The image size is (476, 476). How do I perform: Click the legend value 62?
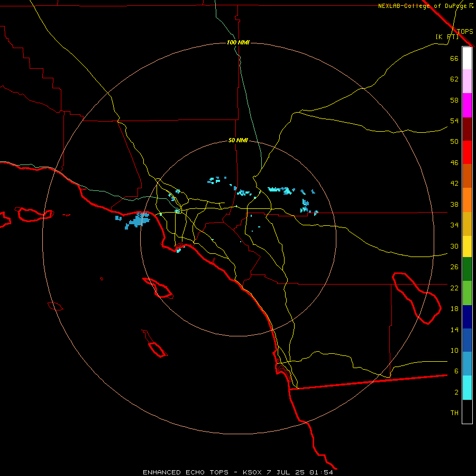tap(454, 79)
